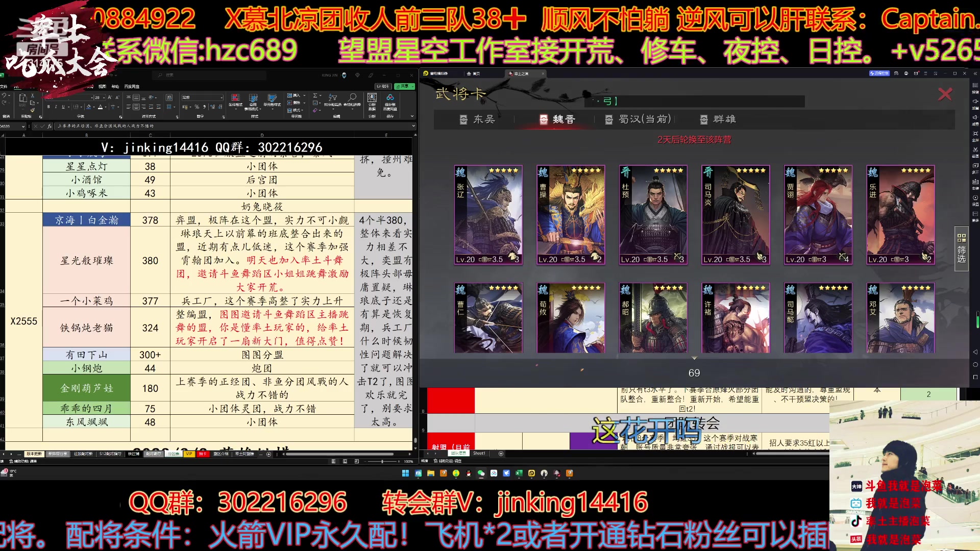Toggle center horizontal alignment in Excel
Image resolution: width=980 pixels, height=551 pixels.
click(136, 107)
